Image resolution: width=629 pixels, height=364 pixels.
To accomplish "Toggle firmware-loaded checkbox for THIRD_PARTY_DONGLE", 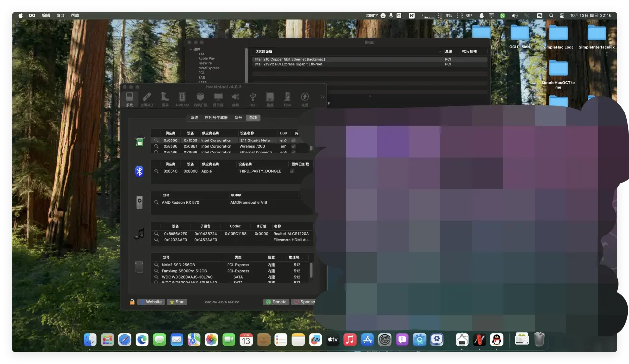I will tap(292, 171).
